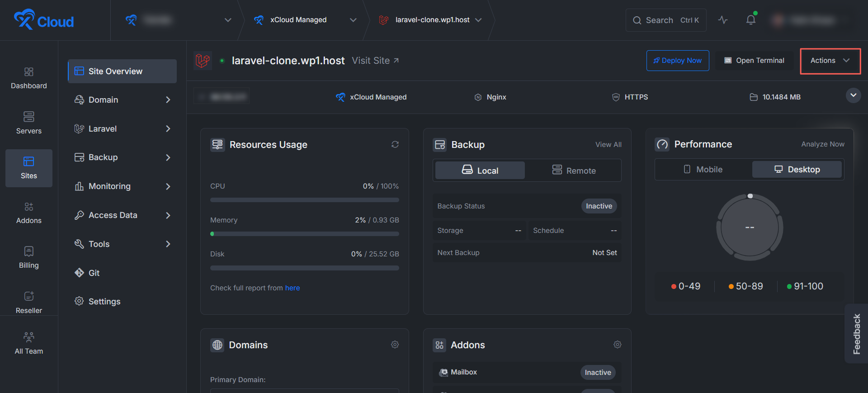The height and width of the screenshot is (393, 868).
Task: Open Reseller section in sidebar
Action: [x=29, y=303]
